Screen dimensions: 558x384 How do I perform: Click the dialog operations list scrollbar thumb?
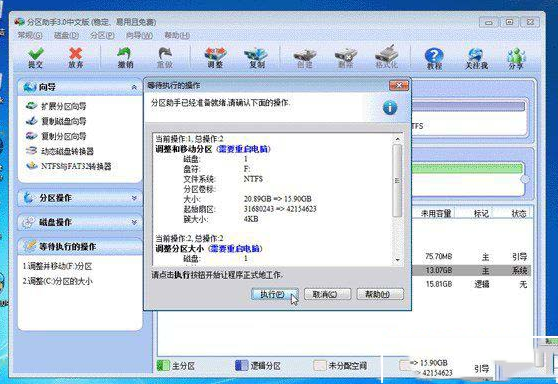[x=397, y=180]
